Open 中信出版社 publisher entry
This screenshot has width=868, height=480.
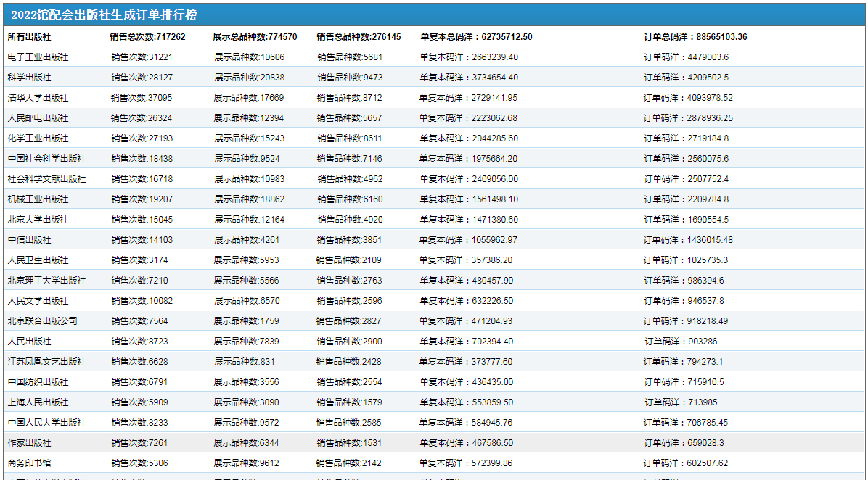[29, 240]
